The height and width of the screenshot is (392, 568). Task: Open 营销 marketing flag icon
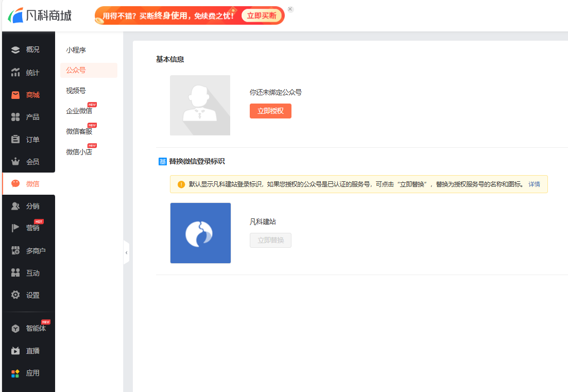click(15, 228)
